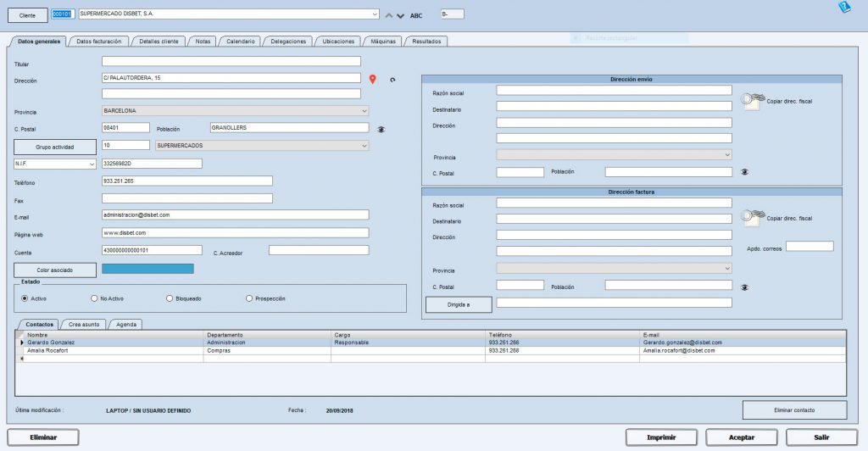Image resolution: width=868 pixels, height=451 pixels.
Task: Click the ABC sort icon
Action: pyautogui.click(x=415, y=15)
